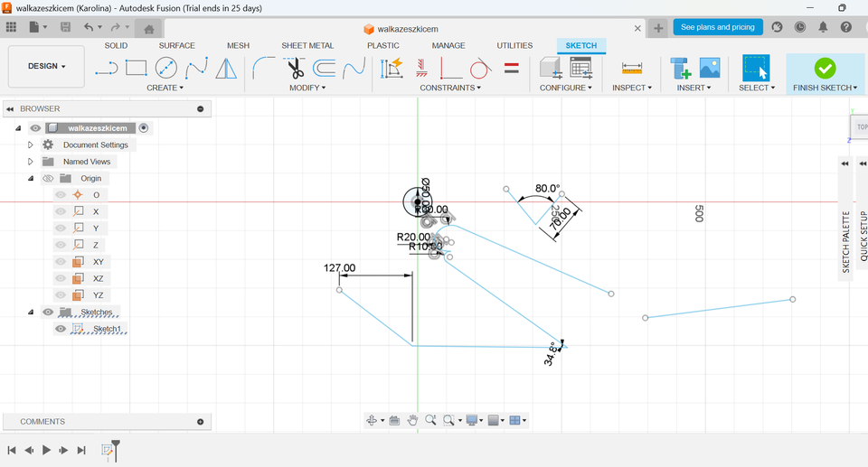868x467 pixels.
Task: Open the data panel grid icon
Action: (x=11, y=27)
